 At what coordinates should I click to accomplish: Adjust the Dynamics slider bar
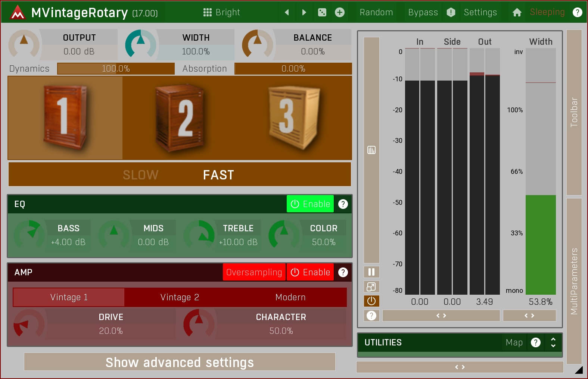(x=116, y=69)
